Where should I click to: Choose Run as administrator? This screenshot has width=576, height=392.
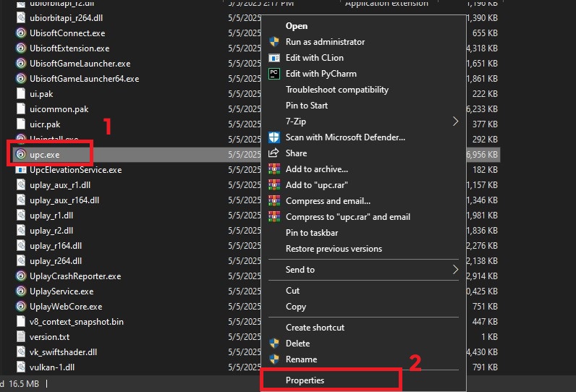click(x=325, y=42)
